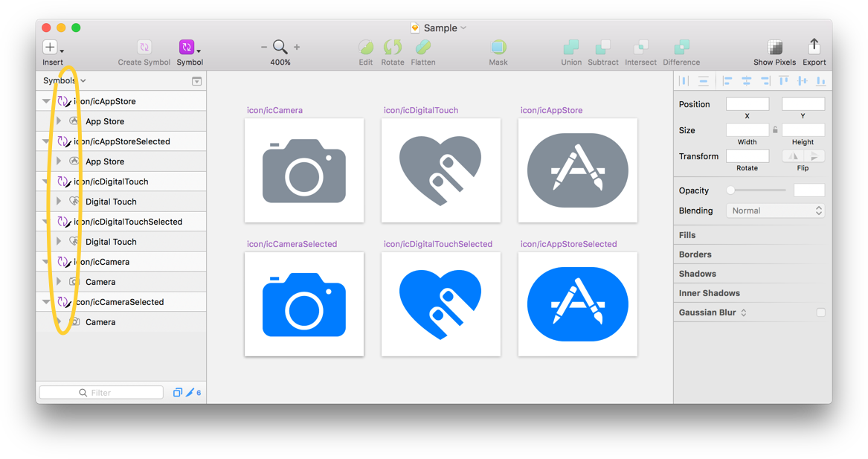
Task: Zoom out with the minus button
Action: 263,47
